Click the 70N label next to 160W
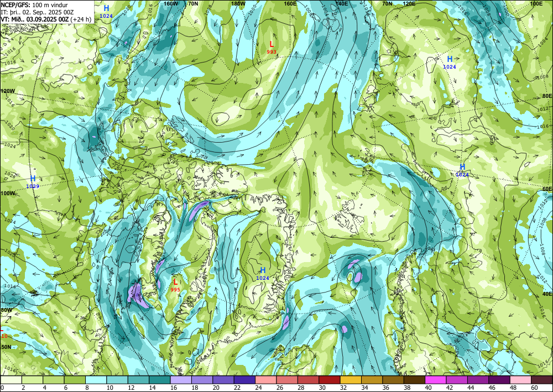This screenshot has width=553, height=392. click(x=193, y=3)
